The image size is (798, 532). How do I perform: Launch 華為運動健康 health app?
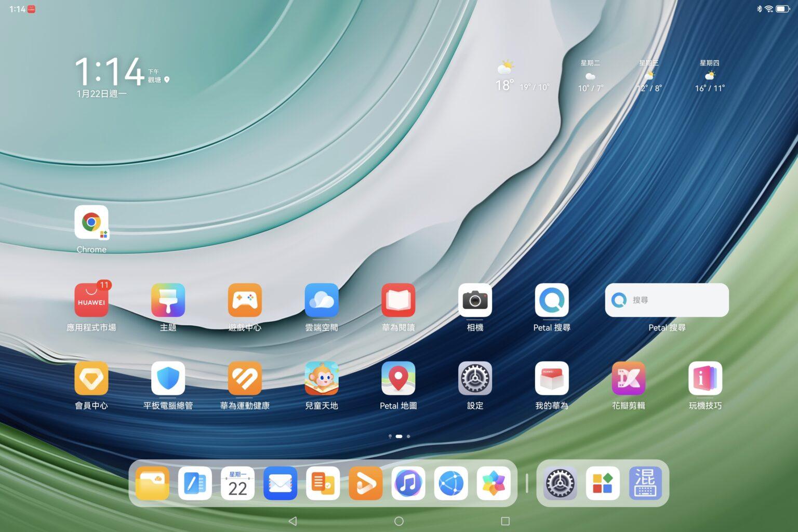245,379
